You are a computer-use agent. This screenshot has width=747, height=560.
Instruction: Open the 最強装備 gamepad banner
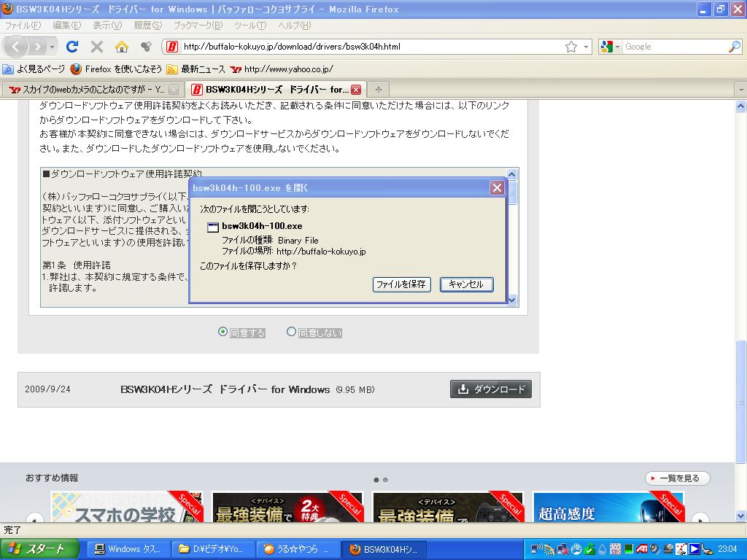point(449,506)
